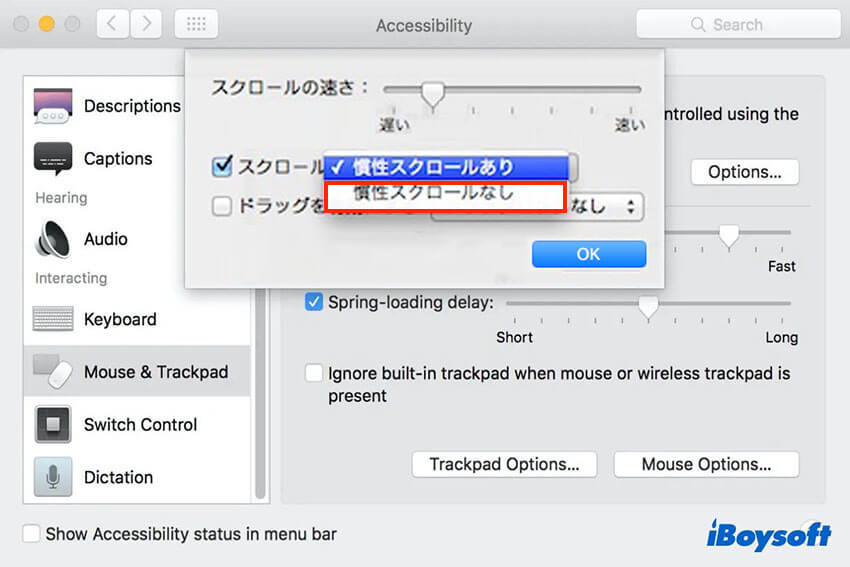Viewport: 850px width, 567px height.
Task: Click Trackpad Options... button
Action: 504,465
